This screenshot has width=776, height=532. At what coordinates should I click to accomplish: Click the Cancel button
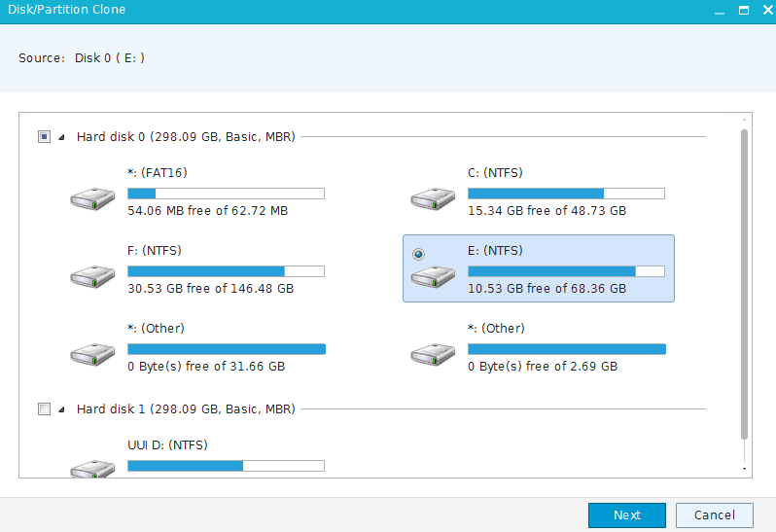(715, 515)
